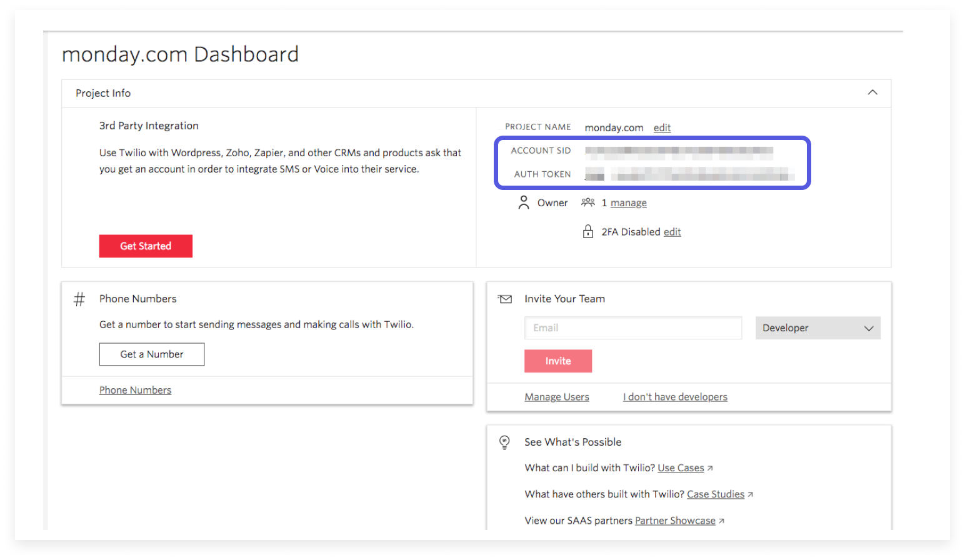Click the Invite Your Team heading
The height and width of the screenshot is (560, 965).
tap(564, 299)
